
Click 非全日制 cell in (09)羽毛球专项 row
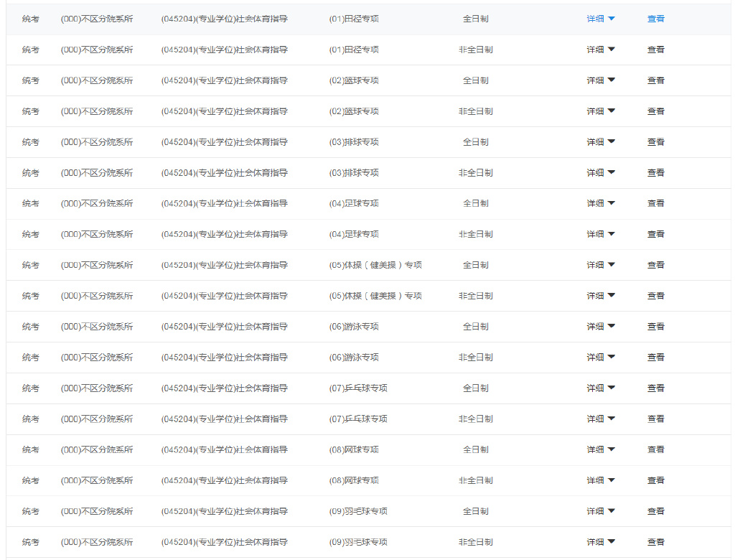tap(476, 542)
